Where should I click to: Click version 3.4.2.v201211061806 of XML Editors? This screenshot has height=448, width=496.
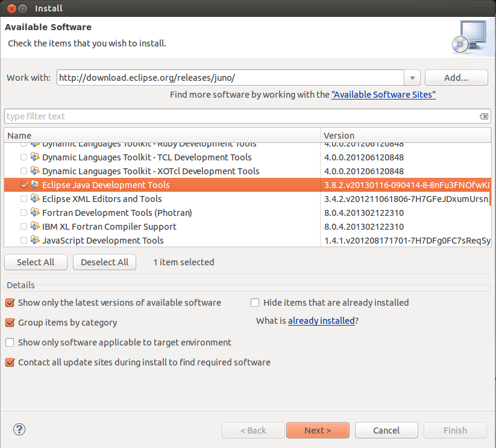(x=407, y=199)
